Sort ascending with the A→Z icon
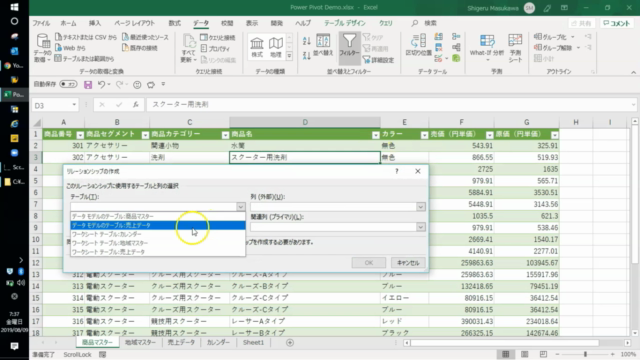 pos(307,41)
